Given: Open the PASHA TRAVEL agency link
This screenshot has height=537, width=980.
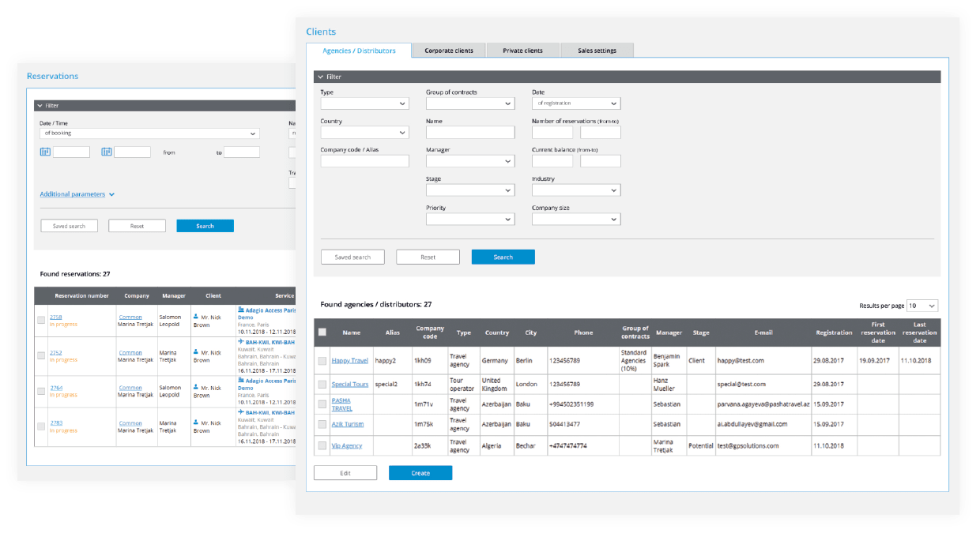Looking at the screenshot, I should 342,404.
